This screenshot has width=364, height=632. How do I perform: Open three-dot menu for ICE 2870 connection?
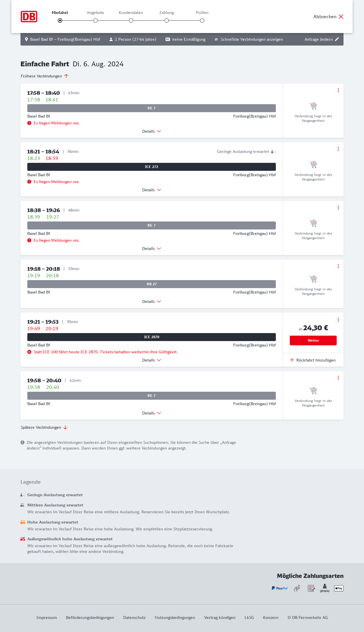(338, 320)
